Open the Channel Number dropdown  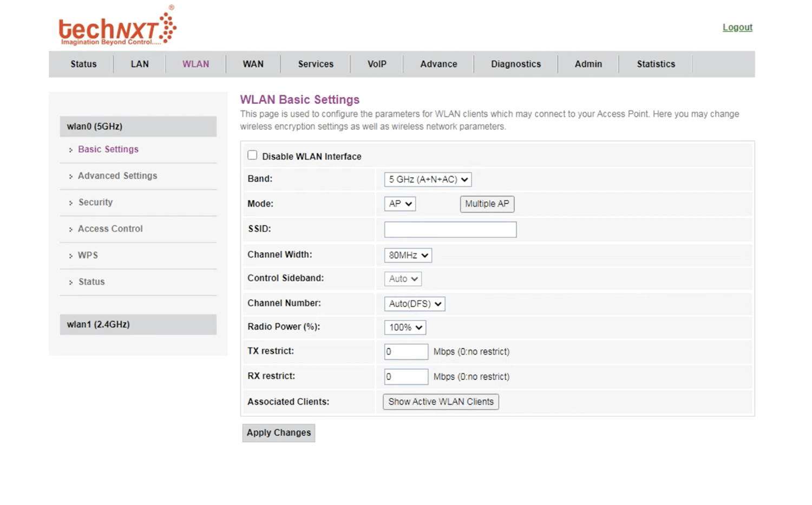coord(414,304)
